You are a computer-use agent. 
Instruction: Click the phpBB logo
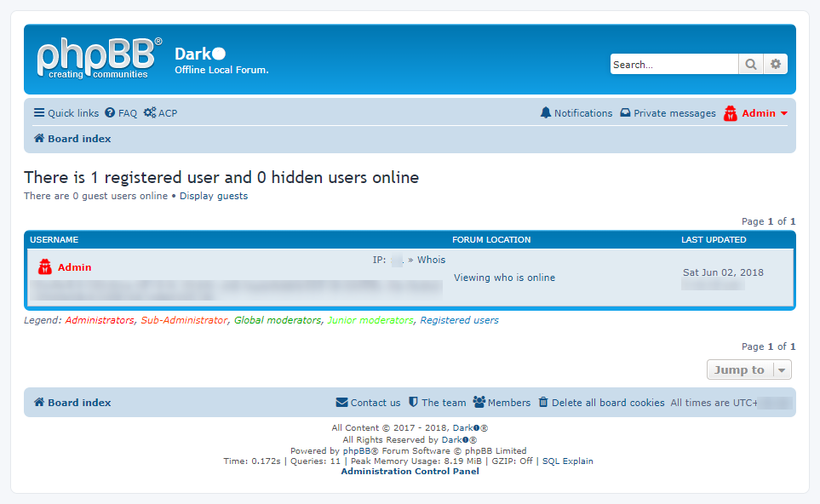tap(98, 58)
